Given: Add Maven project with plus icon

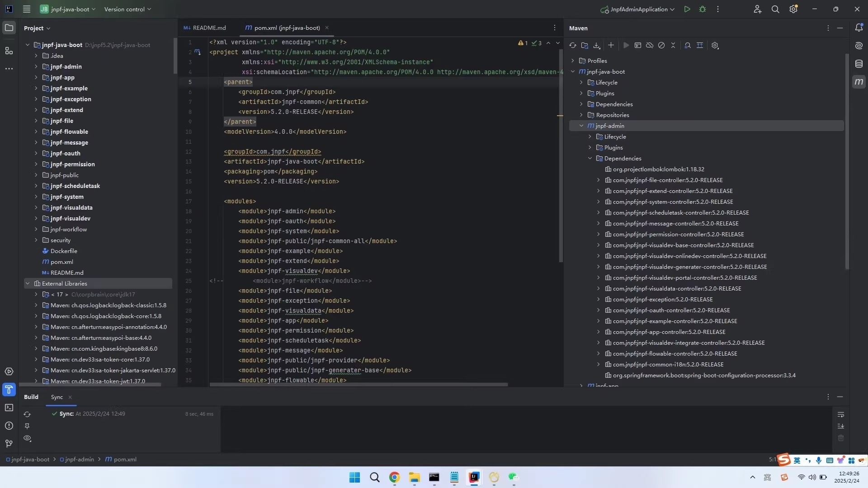Looking at the screenshot, I should [x=611, y=45].
